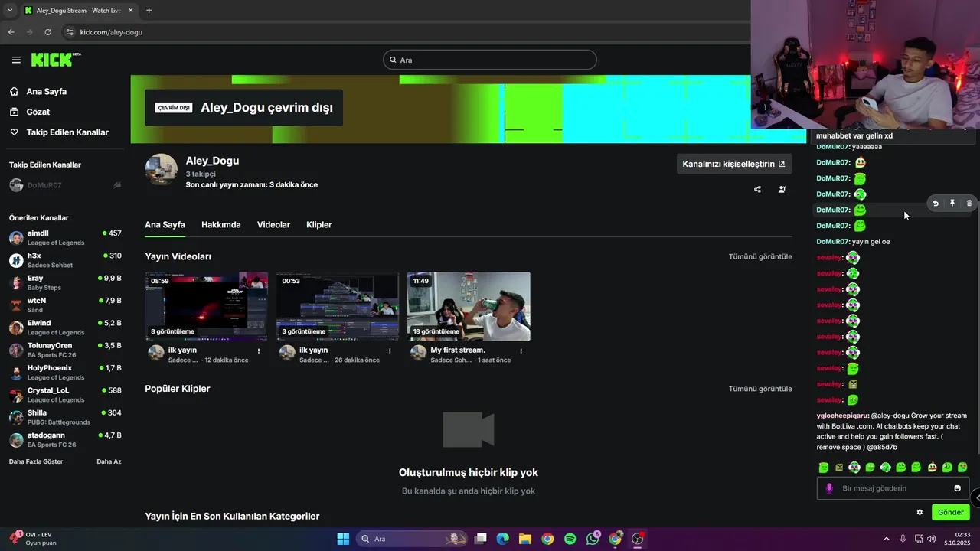Open recommended channel 'atadogann'
Viewport: 980px width, 551px height.
point(65,440)
